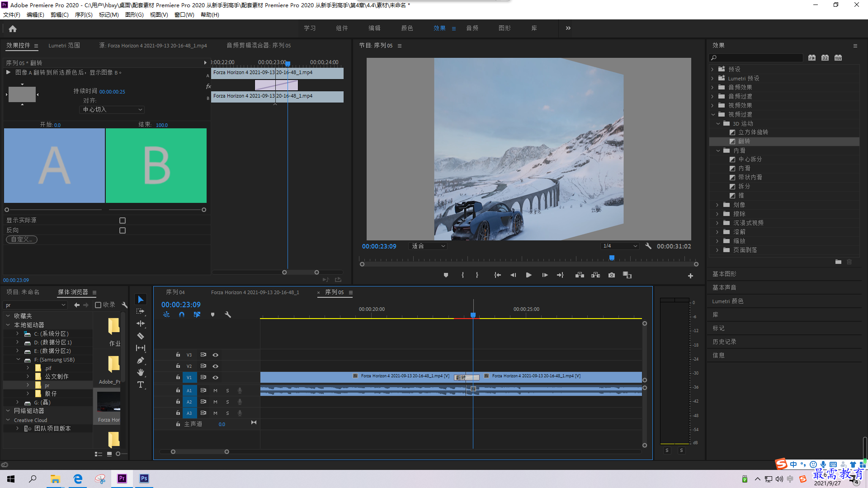This screenshot has width=868, height=488.
Task: Select the Pen tool
Action: 141,360
